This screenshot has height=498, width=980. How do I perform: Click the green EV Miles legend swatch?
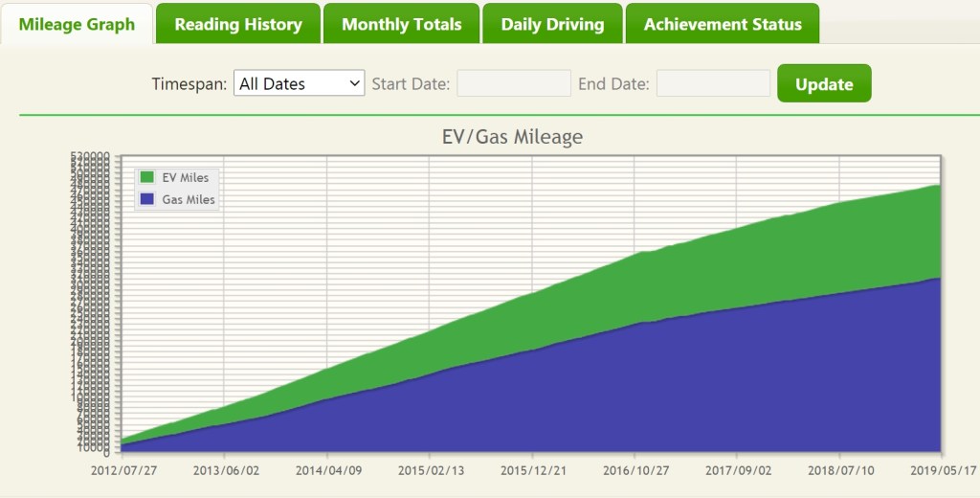pos(147,177)
